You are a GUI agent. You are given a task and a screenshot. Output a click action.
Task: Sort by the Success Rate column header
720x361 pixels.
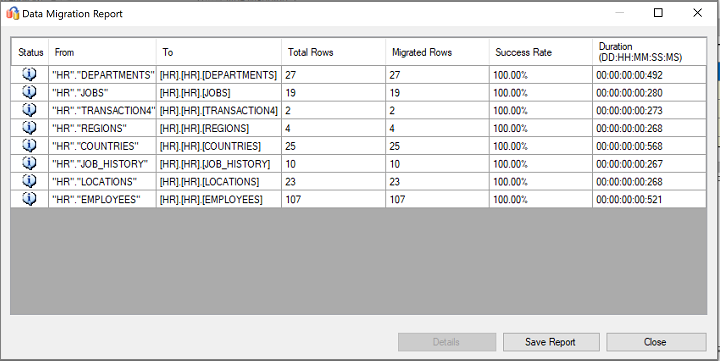[x=541, y=52]
